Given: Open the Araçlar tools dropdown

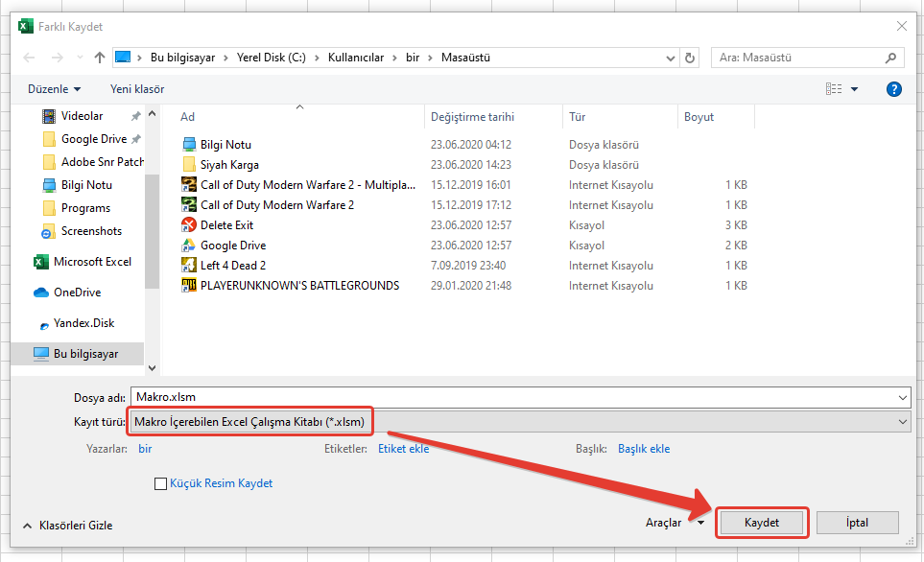Looking at the screenshot, I should coord(674,523).
